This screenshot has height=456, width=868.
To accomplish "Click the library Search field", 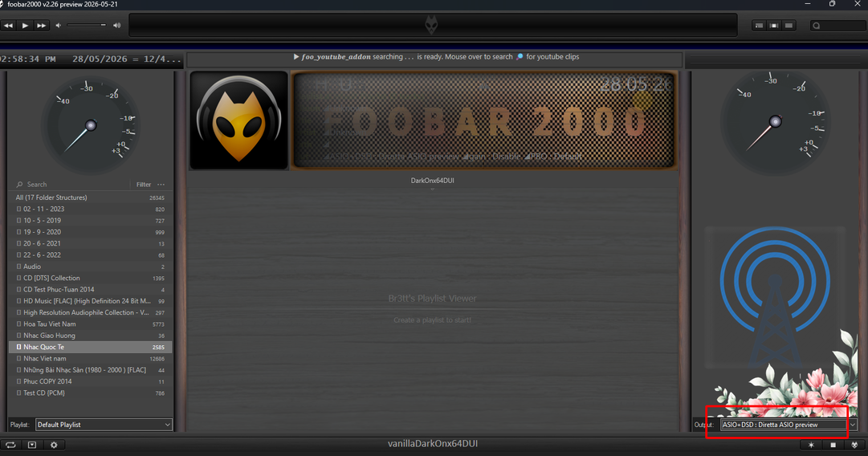I will tap(72, 185).
